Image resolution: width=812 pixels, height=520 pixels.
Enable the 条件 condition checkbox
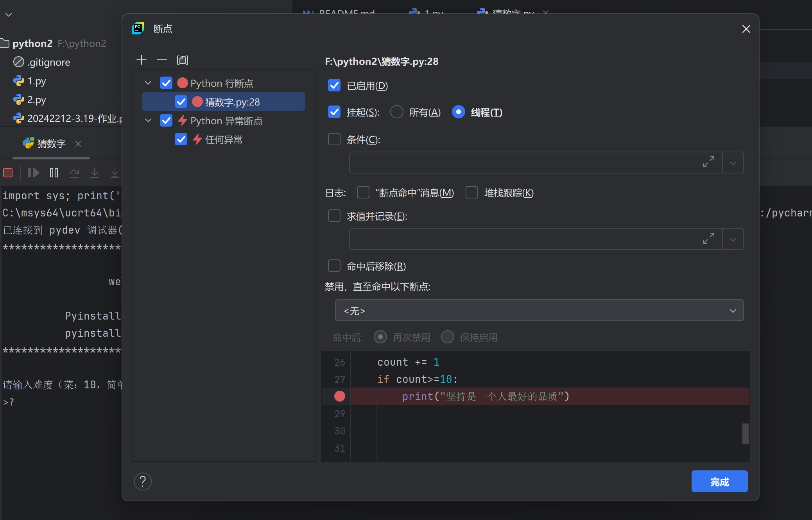point(334,139)
